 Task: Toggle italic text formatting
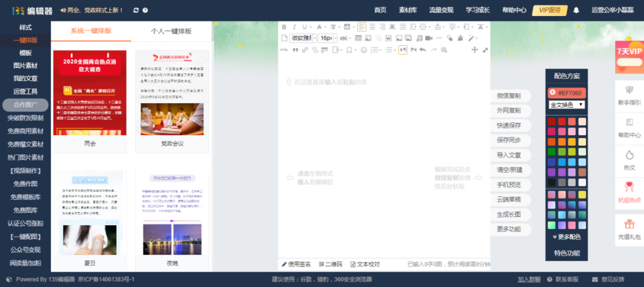(x=295, y=27)
